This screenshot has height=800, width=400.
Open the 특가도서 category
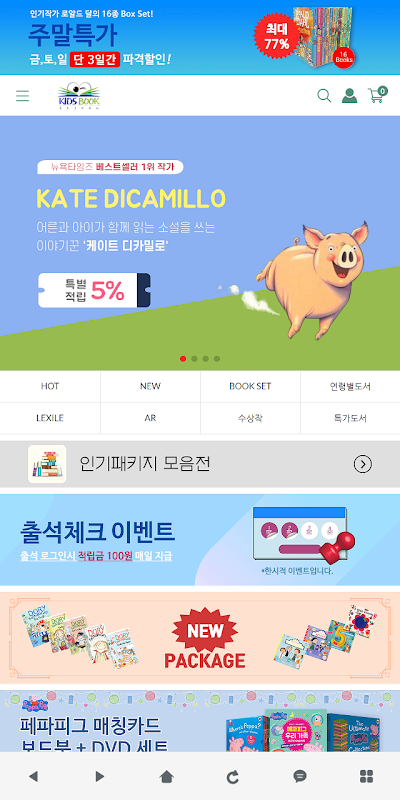350,418
